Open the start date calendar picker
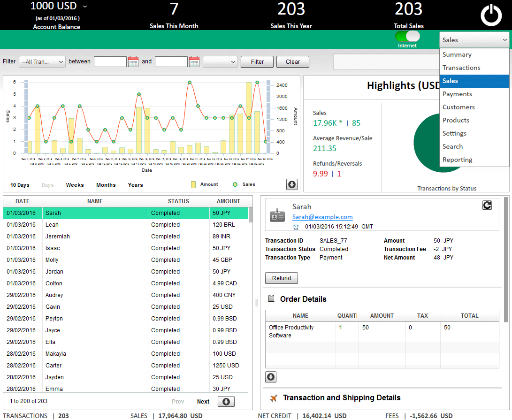The height and width of the screenshot is (420, 512). pos(133,62)
